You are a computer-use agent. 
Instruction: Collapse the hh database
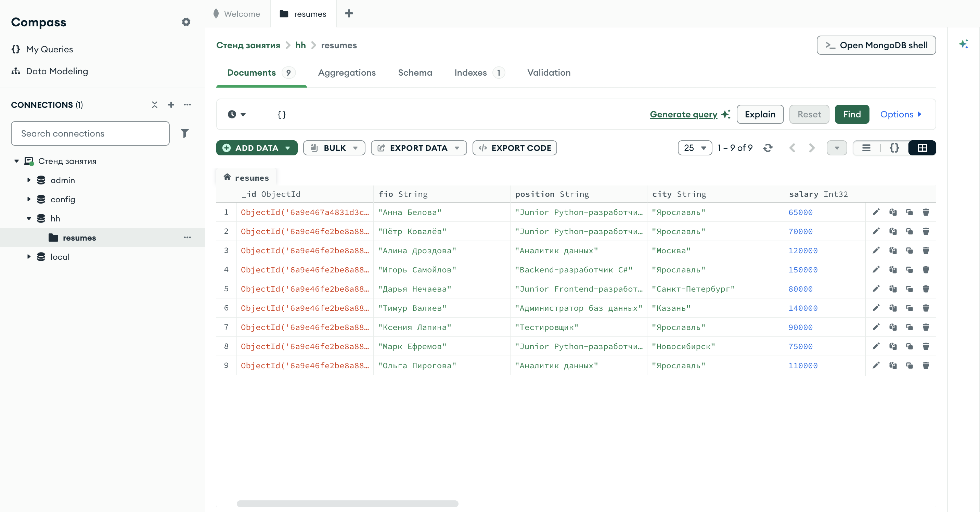[x=29, y=218]
